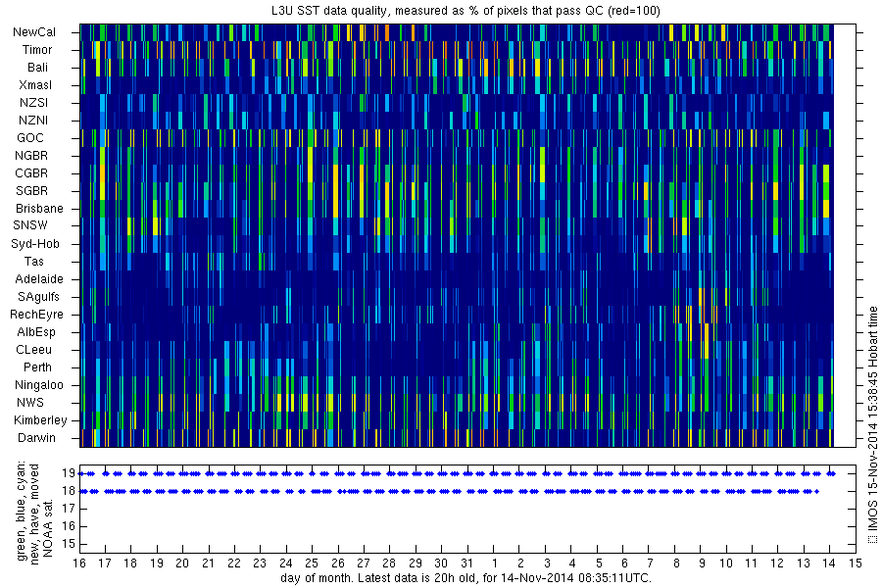Click the satellite axis value 16
This screenshot has width=882, height=588.
[x=69, y=526]
